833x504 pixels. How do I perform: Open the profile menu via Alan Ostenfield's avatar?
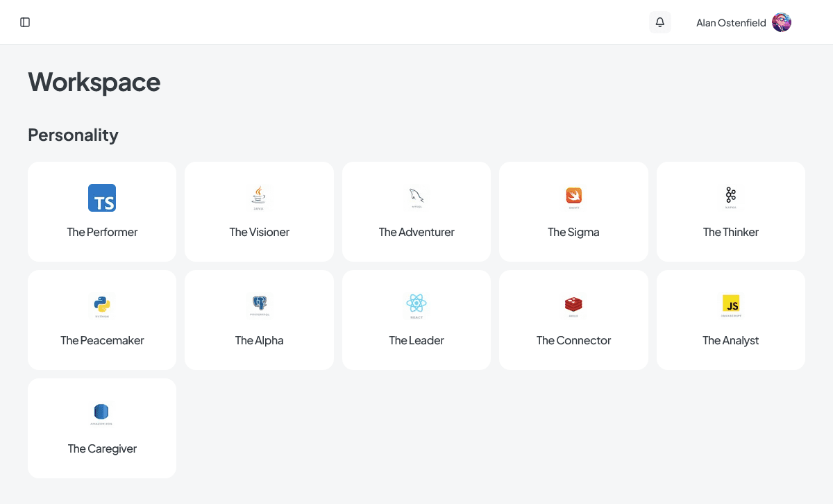[x=782, y=22]
